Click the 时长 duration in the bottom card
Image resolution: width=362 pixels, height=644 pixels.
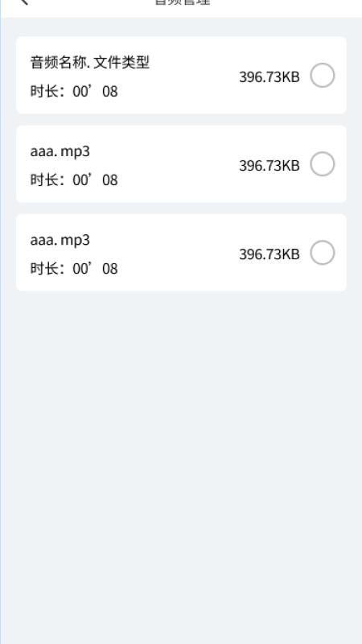coord(74,269)
